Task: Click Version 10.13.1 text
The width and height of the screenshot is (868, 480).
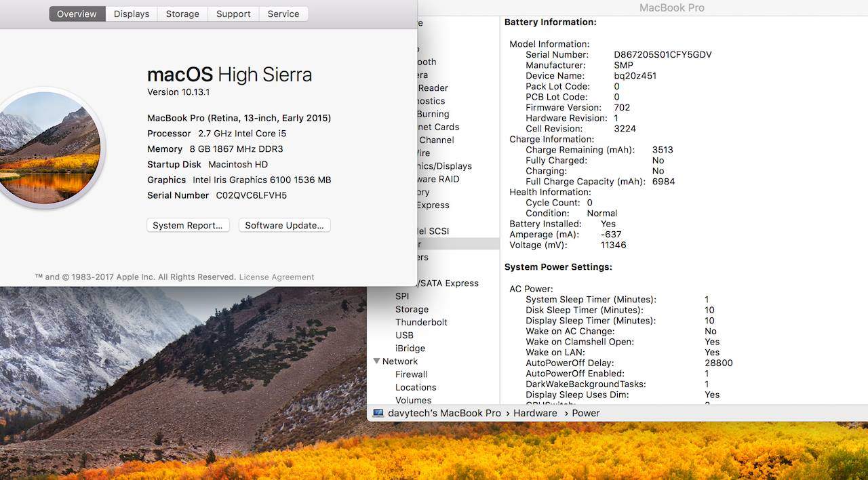Action: point(178,92)
